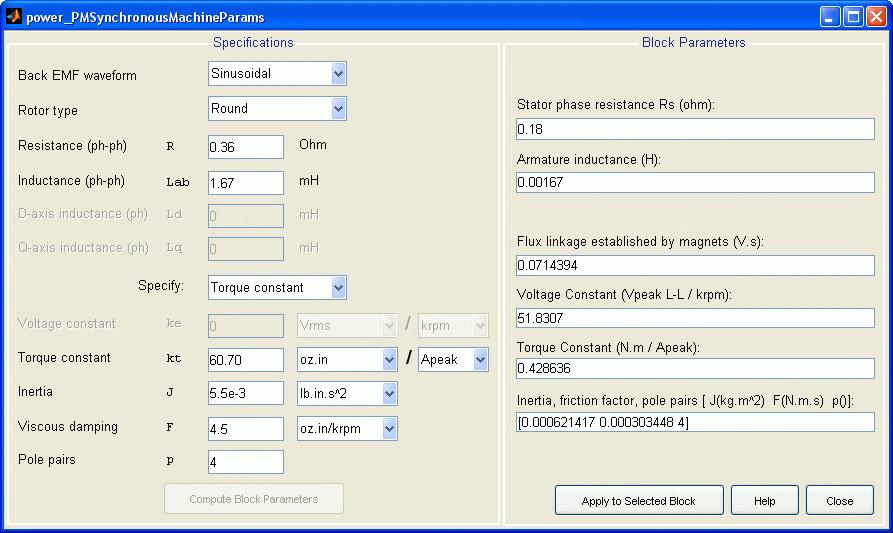Click the Inertia J input field
The width and height of the screenshot is (893, 533).
[246, 395]
